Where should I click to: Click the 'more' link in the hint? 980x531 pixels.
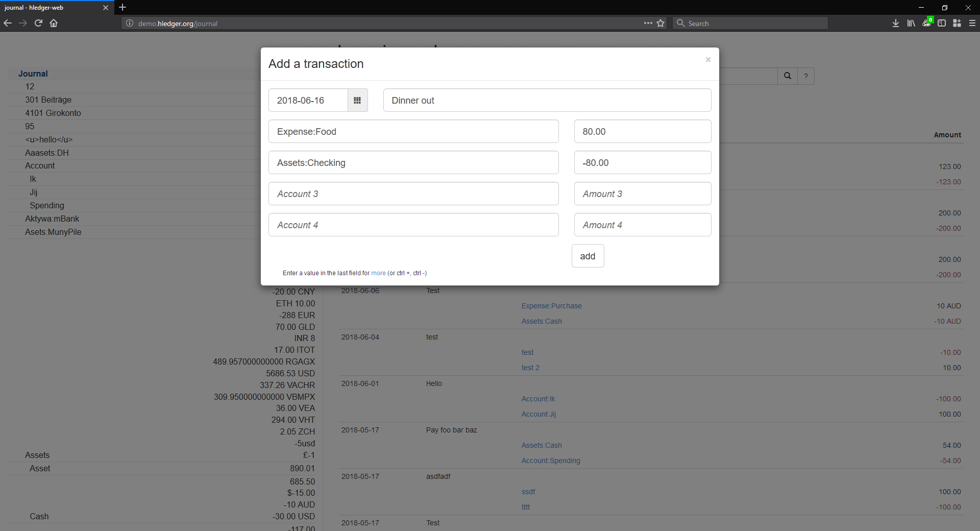point(378,273)
